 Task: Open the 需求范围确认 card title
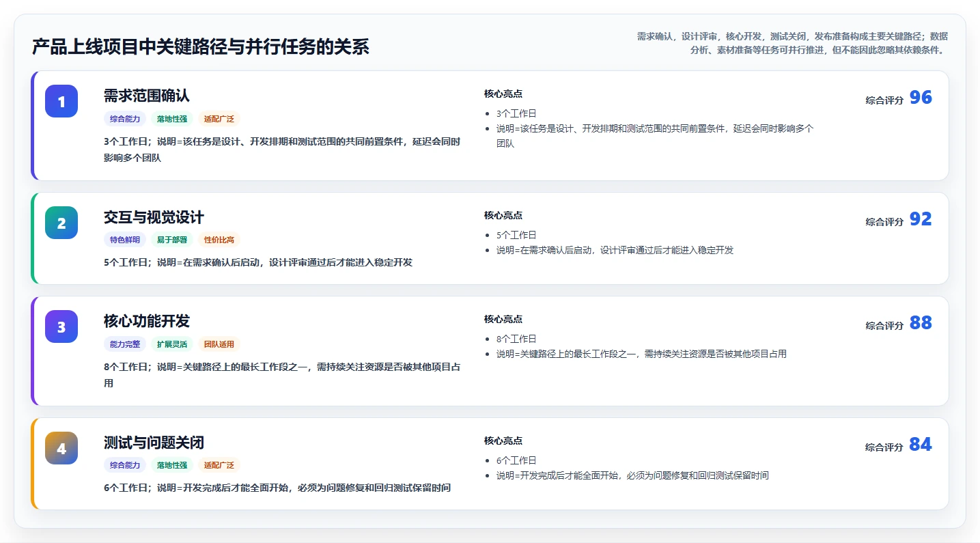(147, 96)
